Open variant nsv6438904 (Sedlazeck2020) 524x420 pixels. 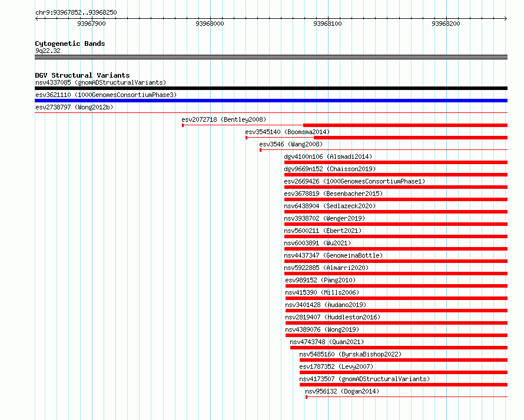point(330,206)
